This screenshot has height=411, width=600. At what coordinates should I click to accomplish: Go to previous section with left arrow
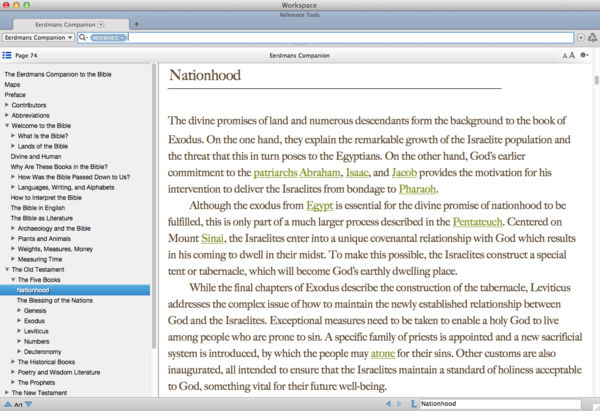click(x=388, y=403)
